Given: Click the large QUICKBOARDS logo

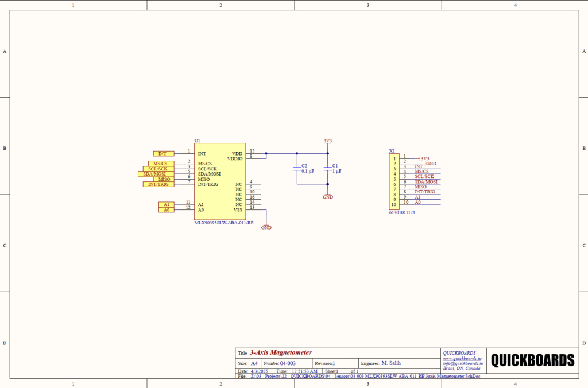Looking at the screenshot, I should [x=532, y=360].
